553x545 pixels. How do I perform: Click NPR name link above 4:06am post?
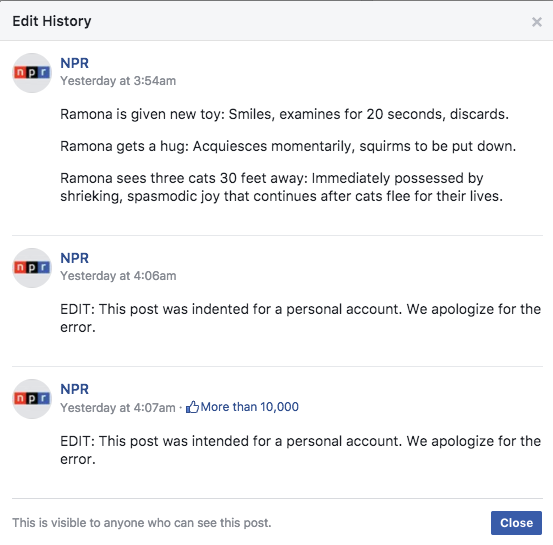click(74, 258)
